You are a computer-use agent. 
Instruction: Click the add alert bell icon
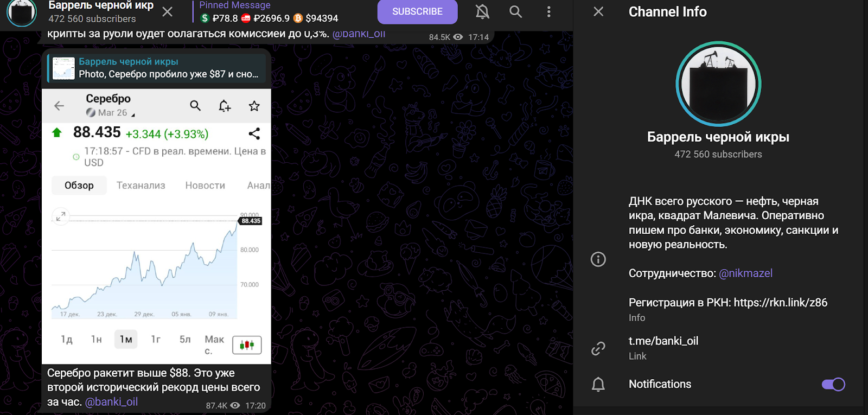225,106
